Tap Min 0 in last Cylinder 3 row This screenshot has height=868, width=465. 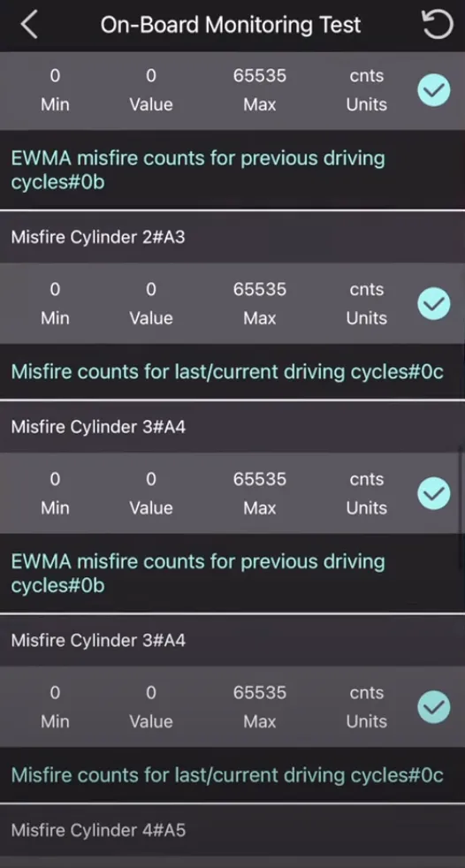[55, 707]
